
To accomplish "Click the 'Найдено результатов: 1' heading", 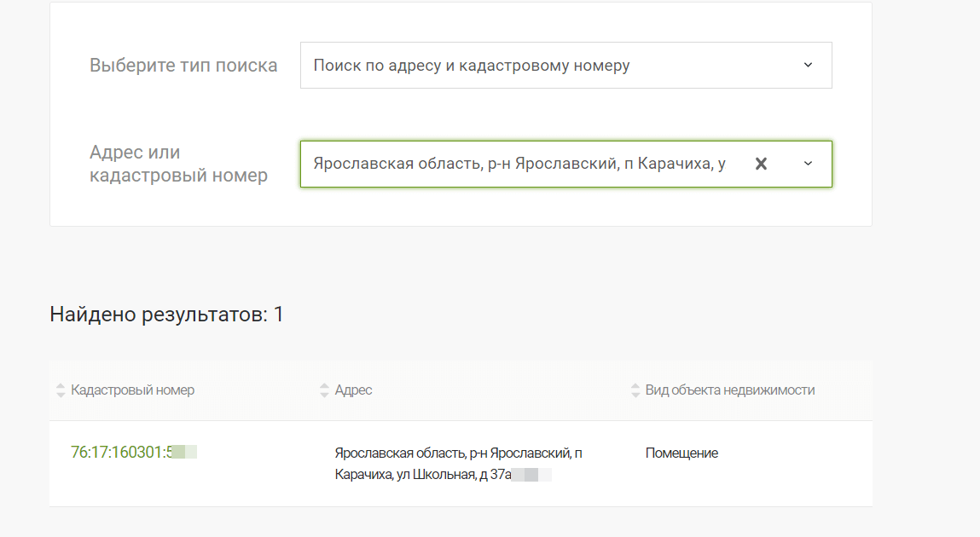I will [x=167, y=315].
